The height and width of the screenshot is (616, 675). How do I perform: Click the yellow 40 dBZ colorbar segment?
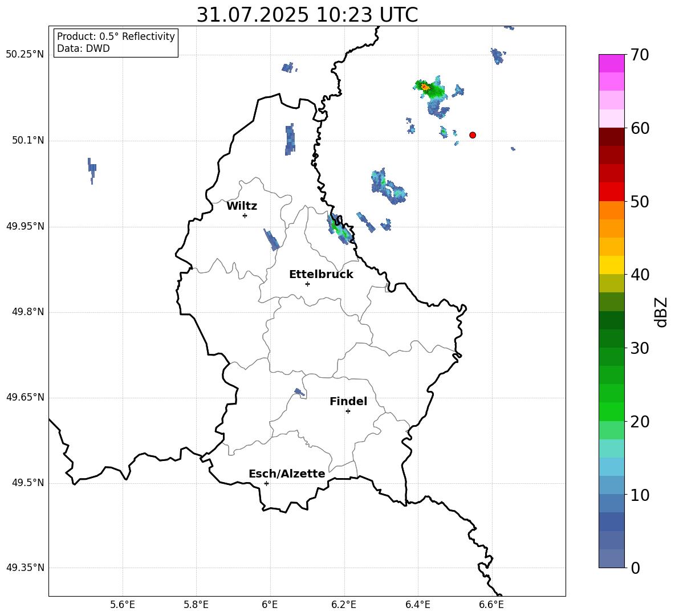coord(611,265)
